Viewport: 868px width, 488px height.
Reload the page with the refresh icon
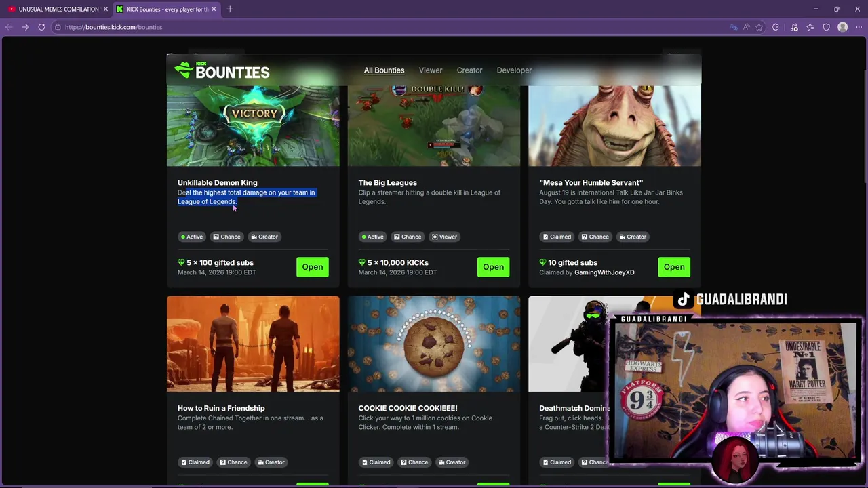pyautogui.click(x=41, y=27)
